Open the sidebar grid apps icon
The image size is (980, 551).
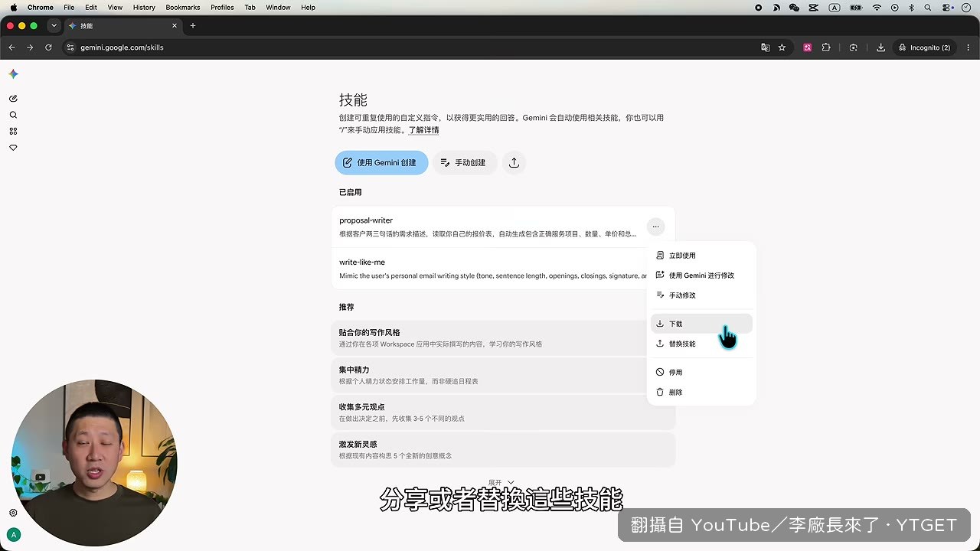click(13, 132)
